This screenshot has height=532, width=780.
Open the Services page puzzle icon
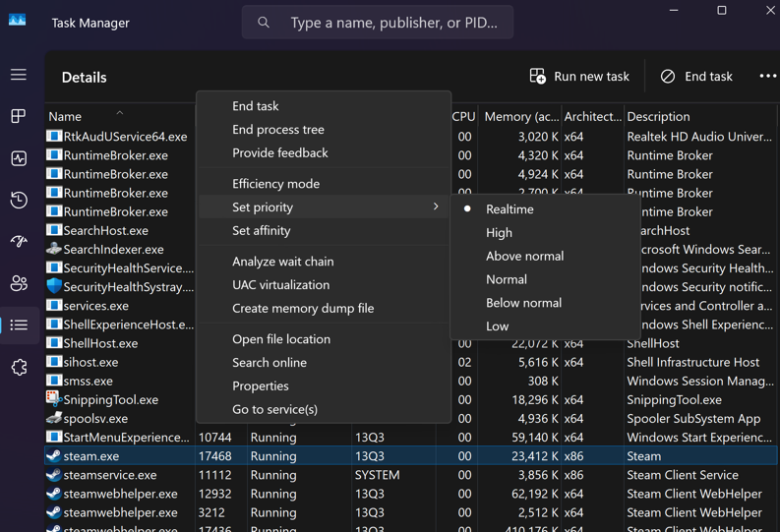tap(19, 368)
